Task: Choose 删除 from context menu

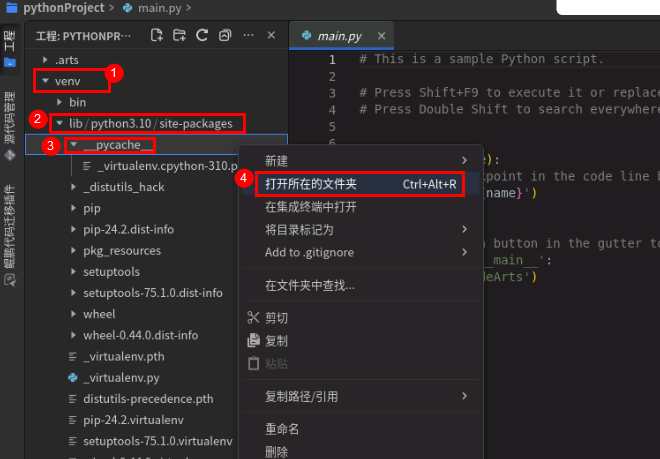Action: [x=361, y=451]
